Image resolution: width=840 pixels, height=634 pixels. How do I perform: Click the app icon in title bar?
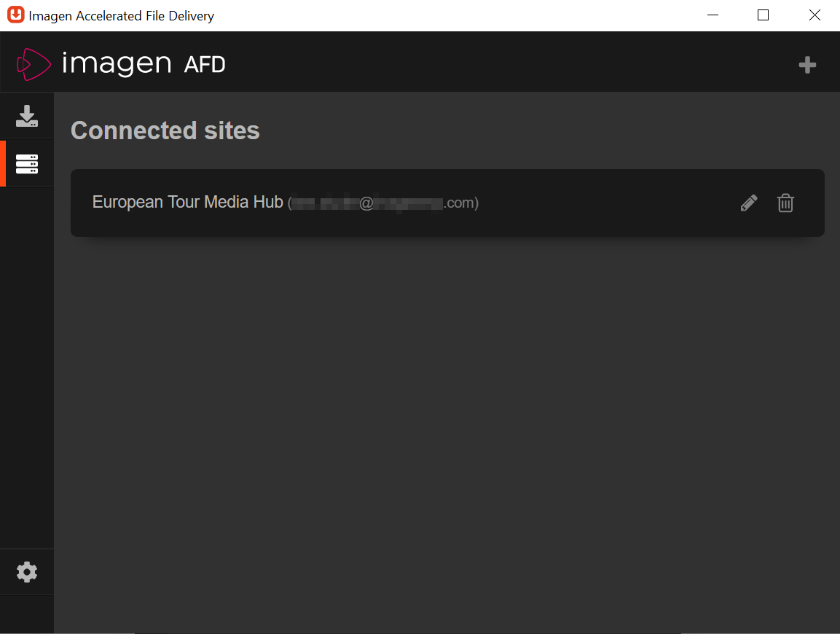(15, 15)
